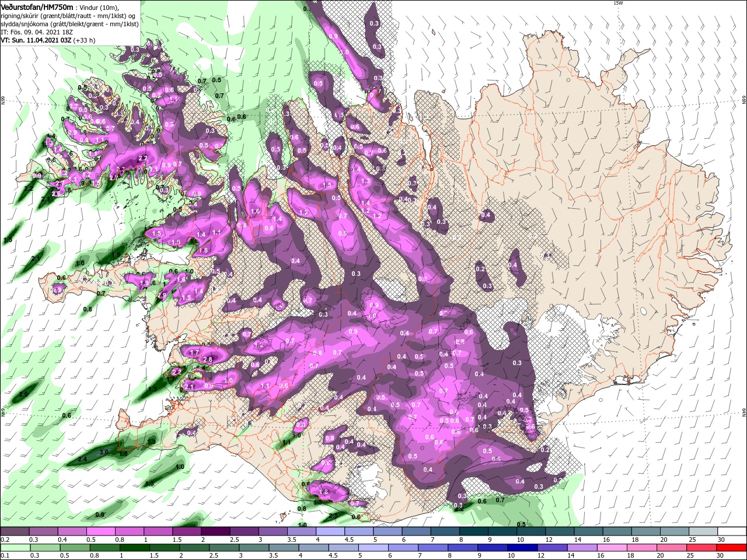Screen dimensions: 747x560
Task: Click the line 'VT: Sun. 11.04.2021 03Z'
Action: pyautogui.click(x=36, y=40)
